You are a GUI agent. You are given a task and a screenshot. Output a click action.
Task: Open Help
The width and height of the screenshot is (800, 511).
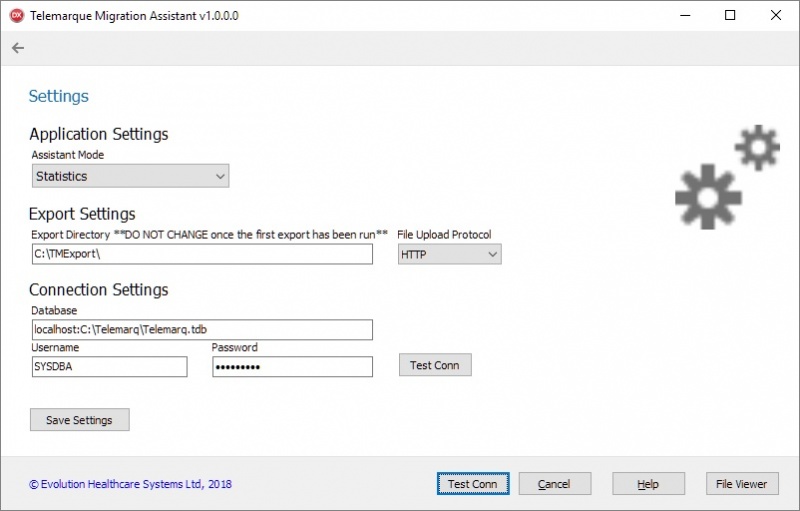pos(648,484)
